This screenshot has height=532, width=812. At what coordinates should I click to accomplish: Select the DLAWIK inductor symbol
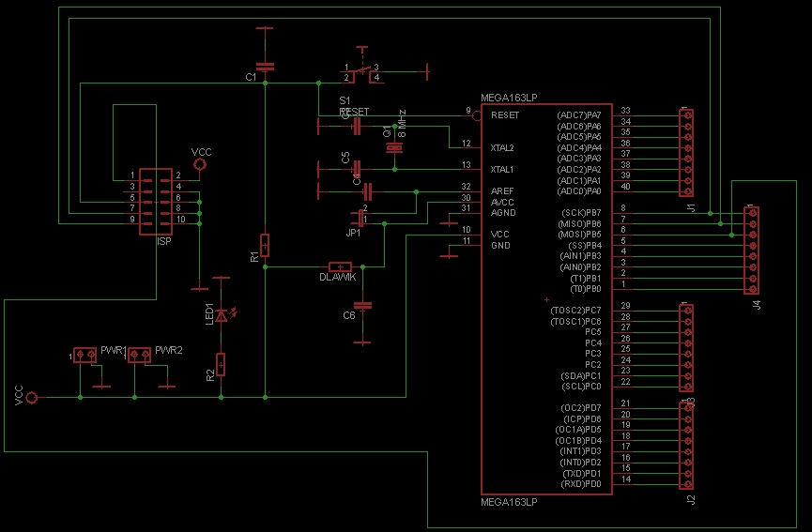click(340, 267)
